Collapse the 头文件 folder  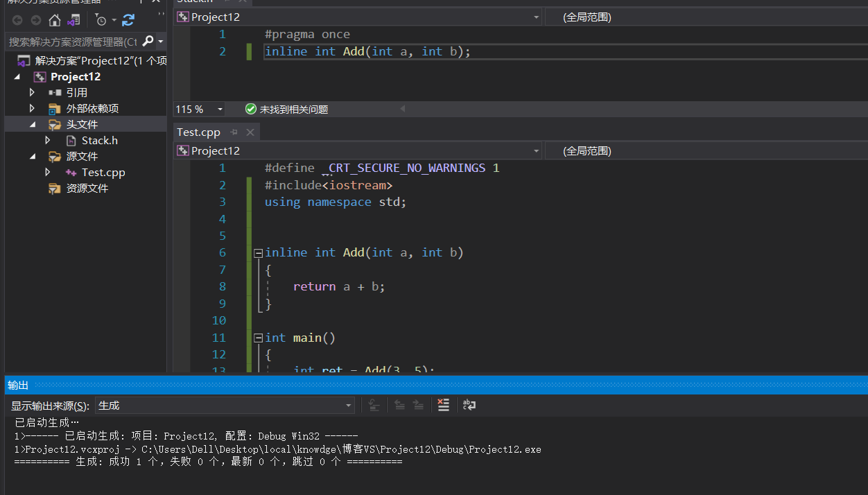[x=32, y=124]
